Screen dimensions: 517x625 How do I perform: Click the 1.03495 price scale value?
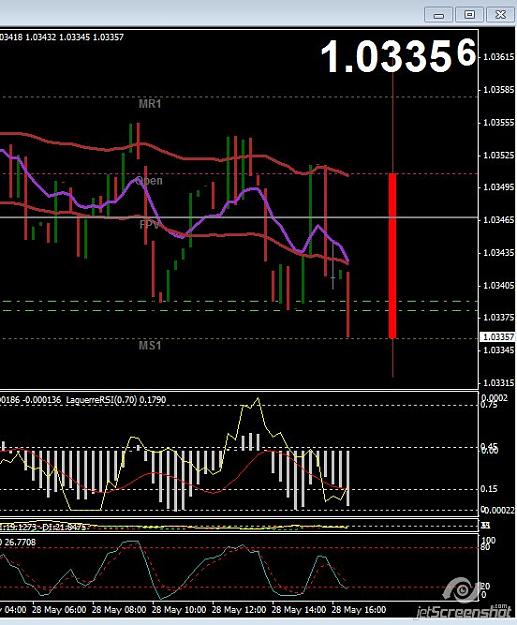[498, 187]
